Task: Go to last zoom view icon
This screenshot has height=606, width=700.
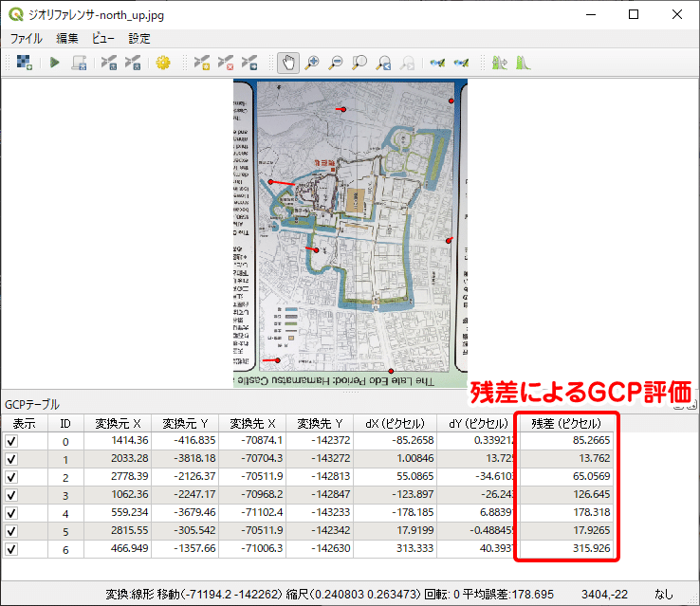Action: [383, 63]
